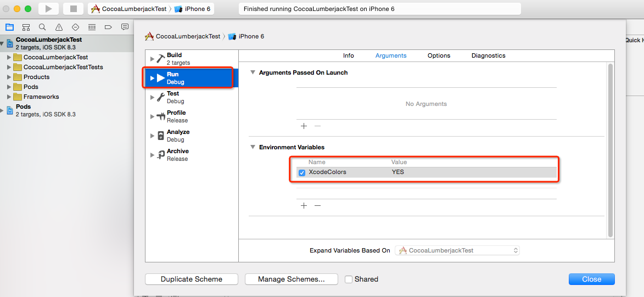The height and width of the screenshot is (297, 644).
Task: Expand the Profile action disclosure triangle
Action: [x=152, y=117]
